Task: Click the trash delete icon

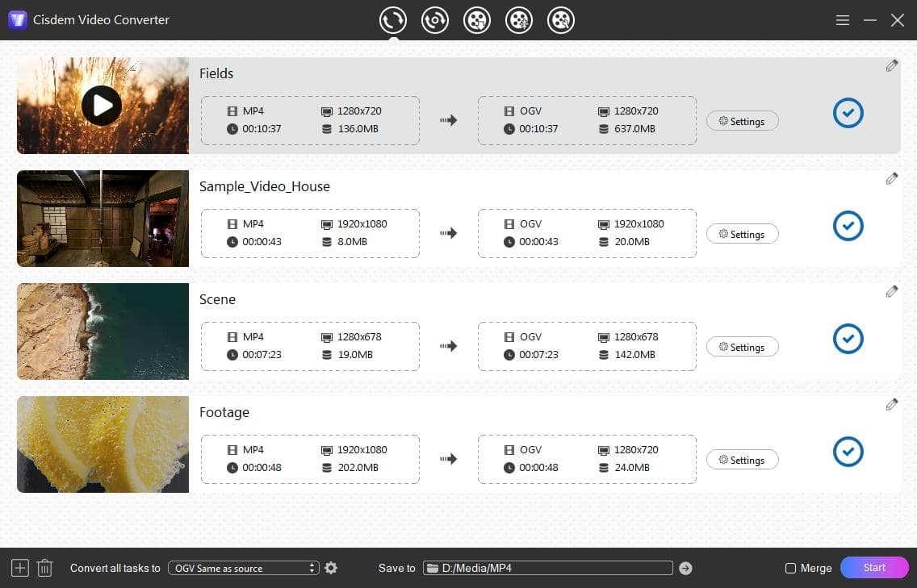Action: 45,568
